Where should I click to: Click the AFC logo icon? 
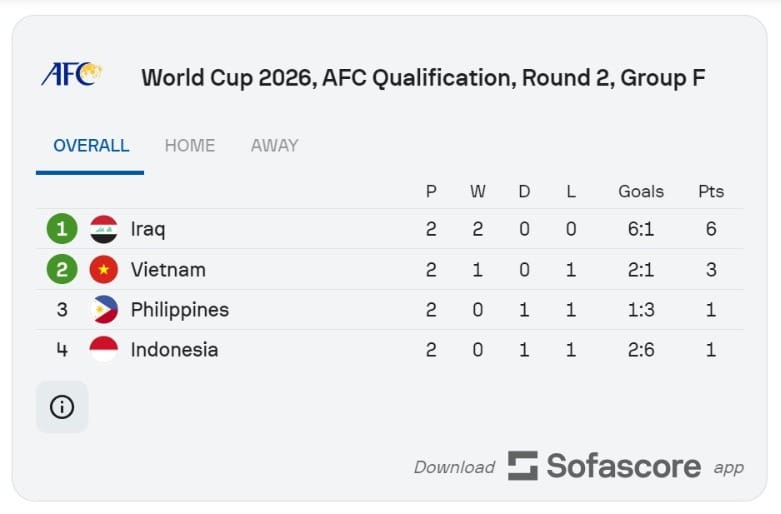pyautogui.click(x=71, y=75)
